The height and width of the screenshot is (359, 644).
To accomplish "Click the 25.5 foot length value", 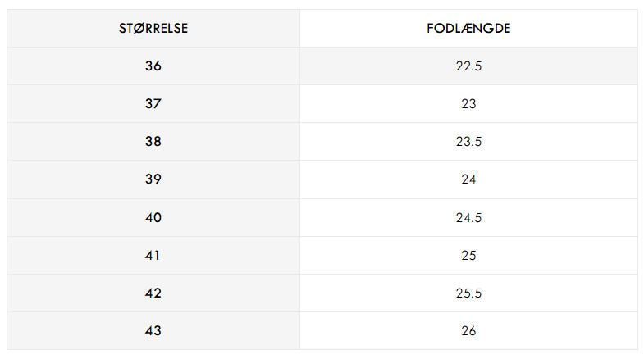I will [468, 293].
